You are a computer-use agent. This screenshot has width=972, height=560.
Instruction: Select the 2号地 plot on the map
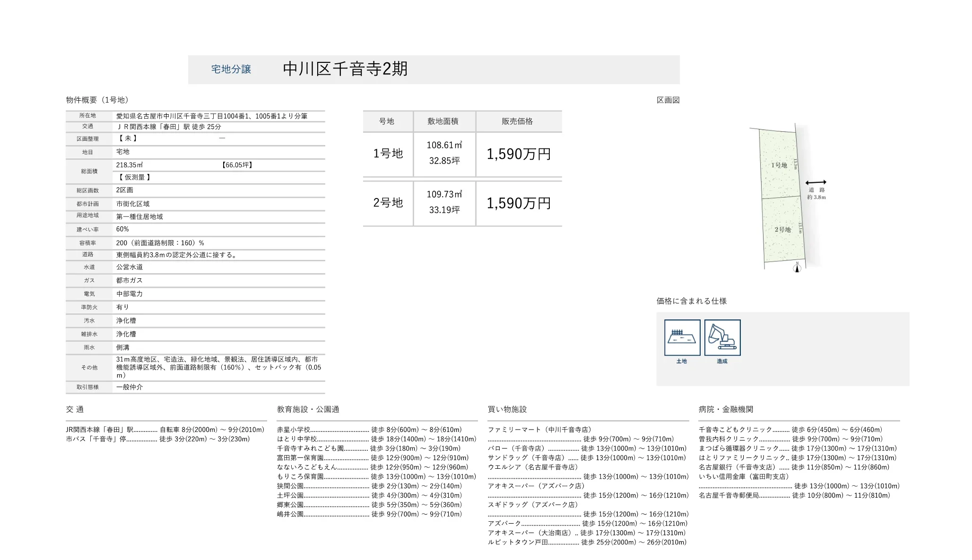[x=783, y=229]
